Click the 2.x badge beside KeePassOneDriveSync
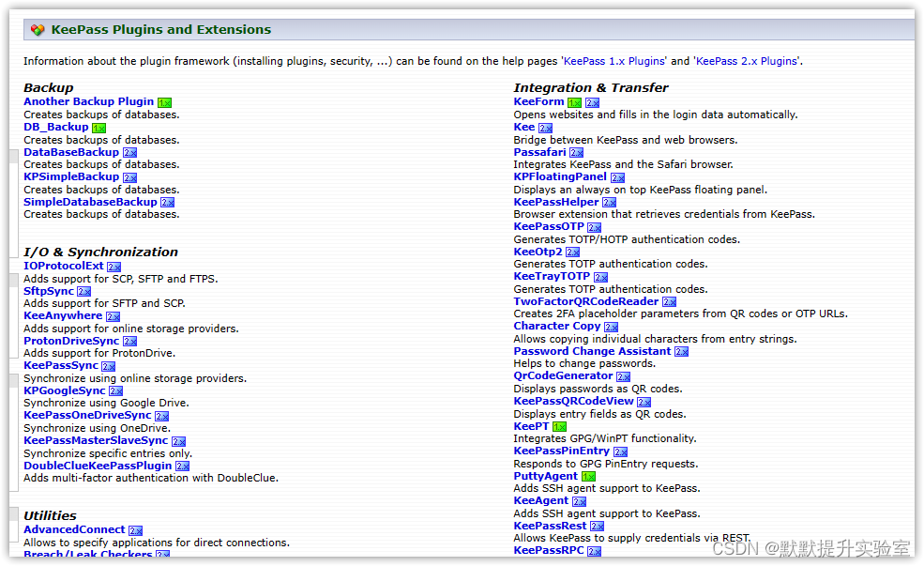Image resolution: width=924 pixels, height=566 pixels. 161,416
